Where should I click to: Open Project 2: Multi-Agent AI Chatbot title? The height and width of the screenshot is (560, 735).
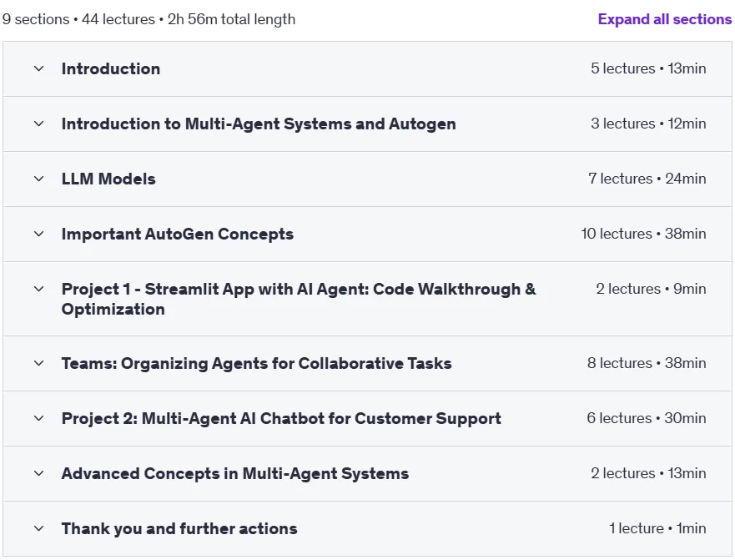[281, 418]
